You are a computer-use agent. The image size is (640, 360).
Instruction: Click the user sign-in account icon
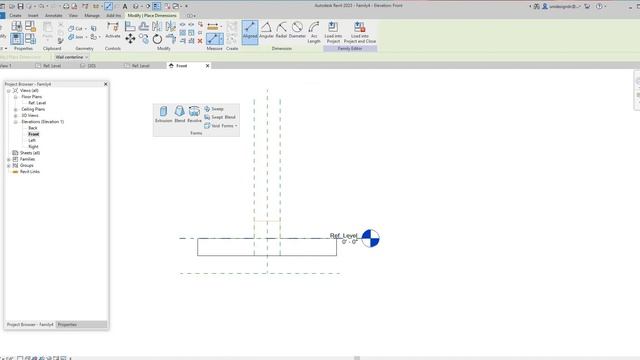(x=544, y=6)
